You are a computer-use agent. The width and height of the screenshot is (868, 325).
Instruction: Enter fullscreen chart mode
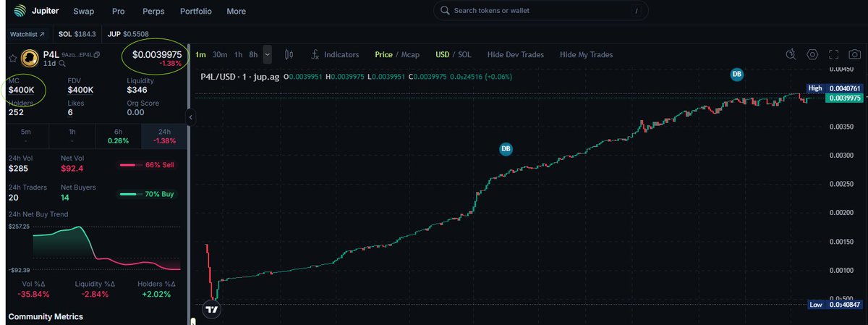tap(834, 54)
